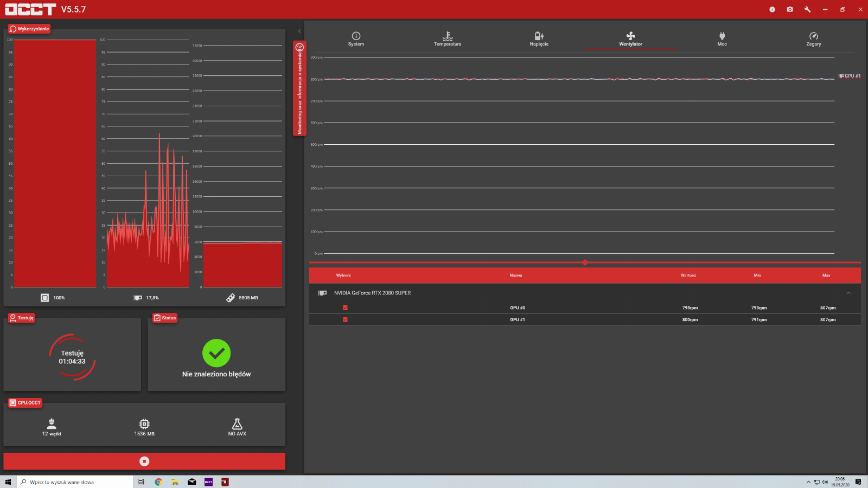Click the RAM usage 5805 MB icon
The width and height of the screenshot is (868, 488).
[x=231, y=298]
